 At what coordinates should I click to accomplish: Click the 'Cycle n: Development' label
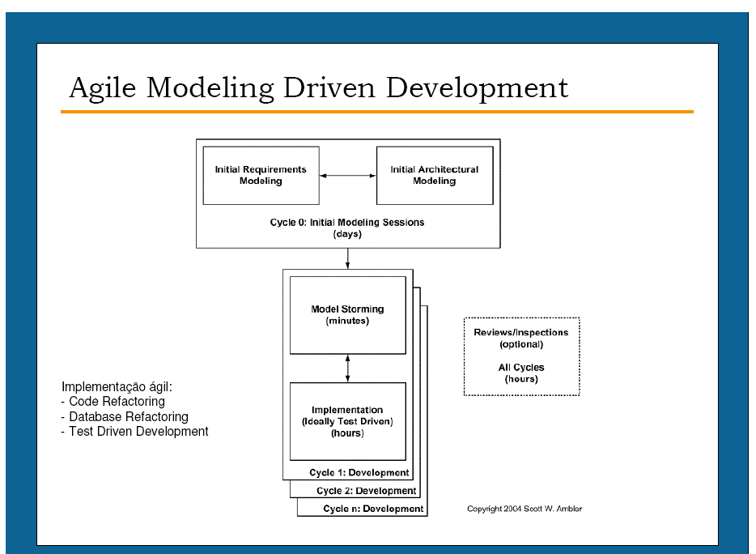[x=373, y=509]
